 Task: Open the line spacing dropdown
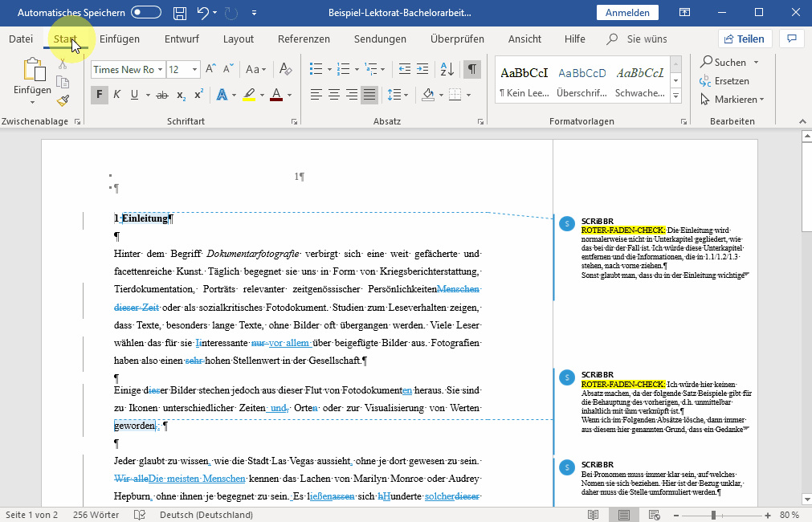[398, 95]
